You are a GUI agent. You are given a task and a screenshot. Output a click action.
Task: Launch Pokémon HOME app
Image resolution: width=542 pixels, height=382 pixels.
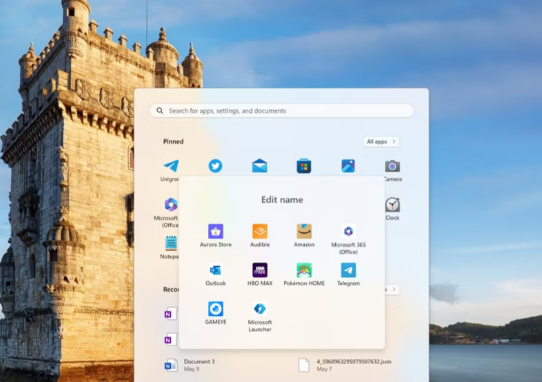tap(304, 274)
